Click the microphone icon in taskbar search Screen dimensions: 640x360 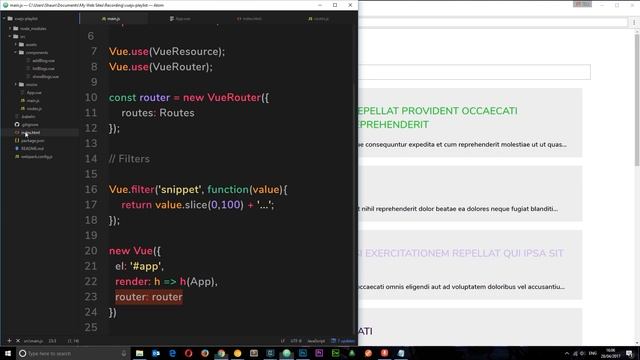coord(124,353)
